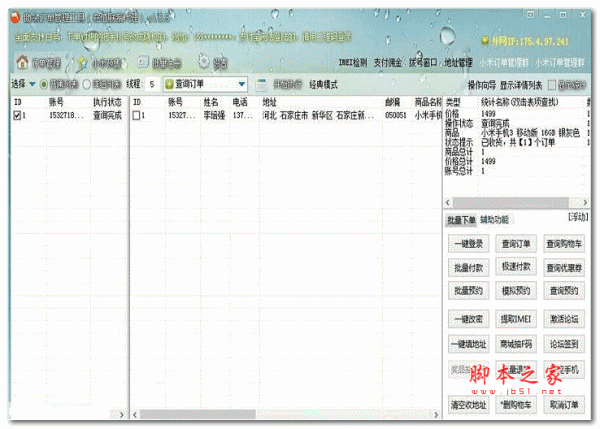Open the 辅助功能 tab
This screenshot has width=600, height=429.
click(x=494, y=219)
